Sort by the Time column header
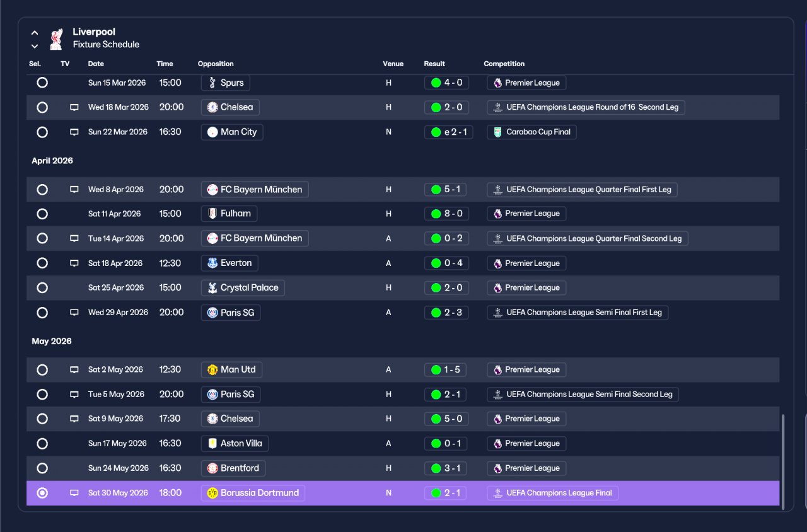The image size is (807, 532). (x=165, y=64)
